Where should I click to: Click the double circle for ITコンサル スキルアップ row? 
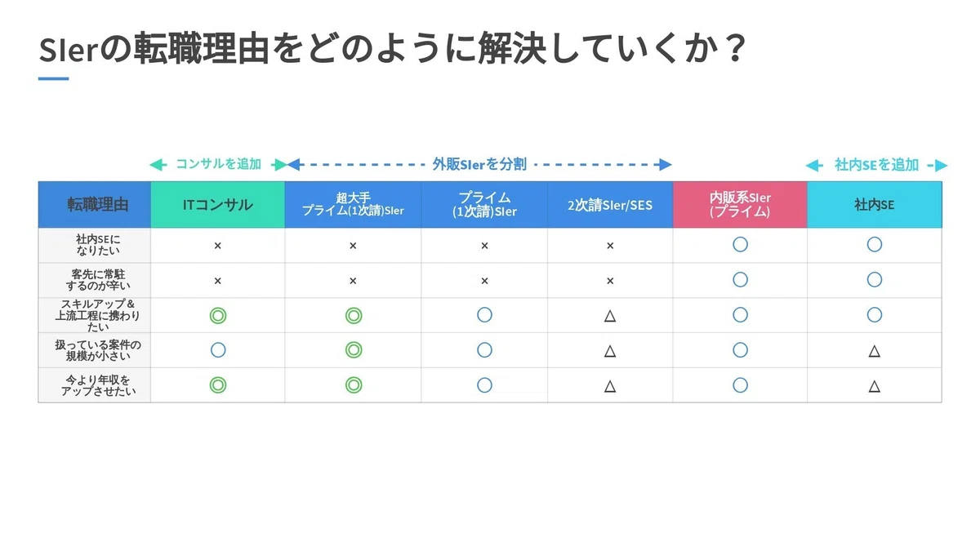pos(217,315)
